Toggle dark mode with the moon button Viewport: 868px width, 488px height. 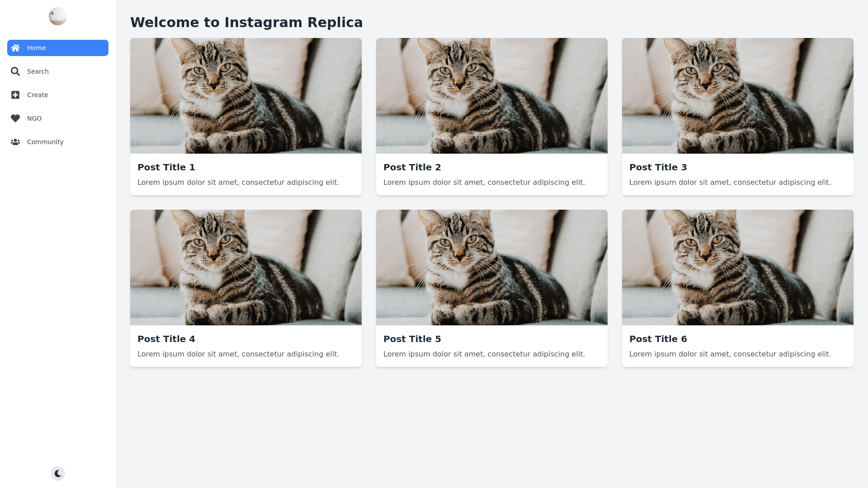(x=58, y=474)
